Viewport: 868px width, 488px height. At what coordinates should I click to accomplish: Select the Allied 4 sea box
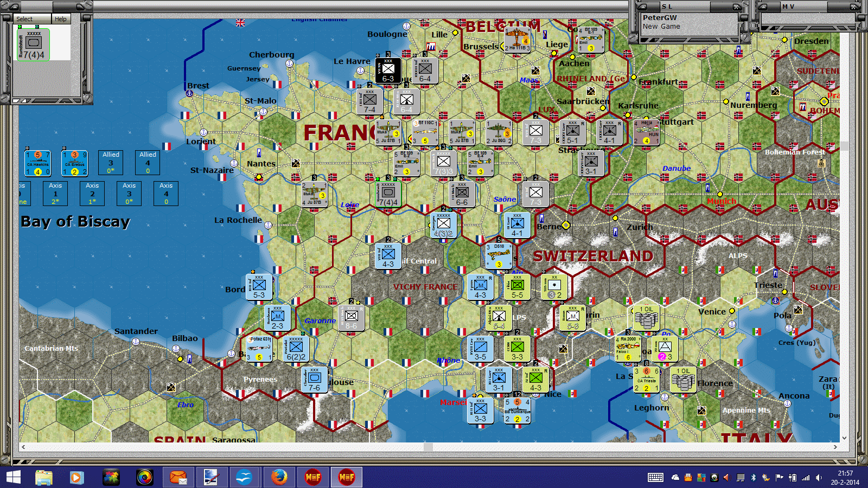pyautogui.click(x=148, y=163)
